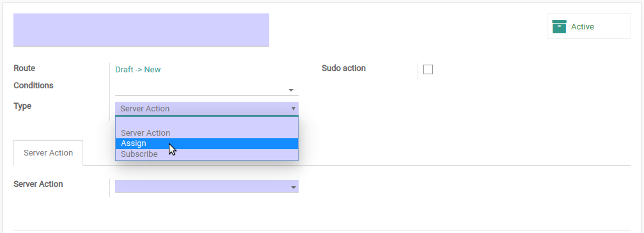Enable the Sudo action checkbox
This screenshot has height=233, width=644.
(428, 69)
